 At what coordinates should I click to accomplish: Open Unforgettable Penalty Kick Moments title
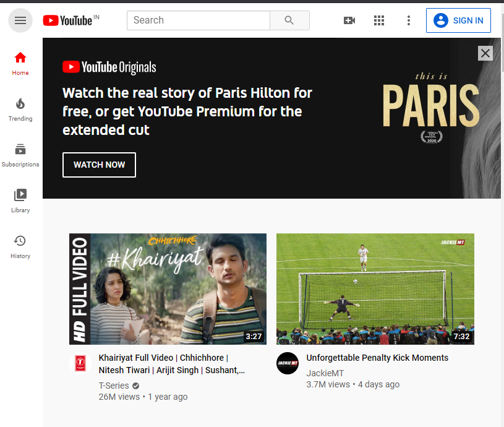377,358
